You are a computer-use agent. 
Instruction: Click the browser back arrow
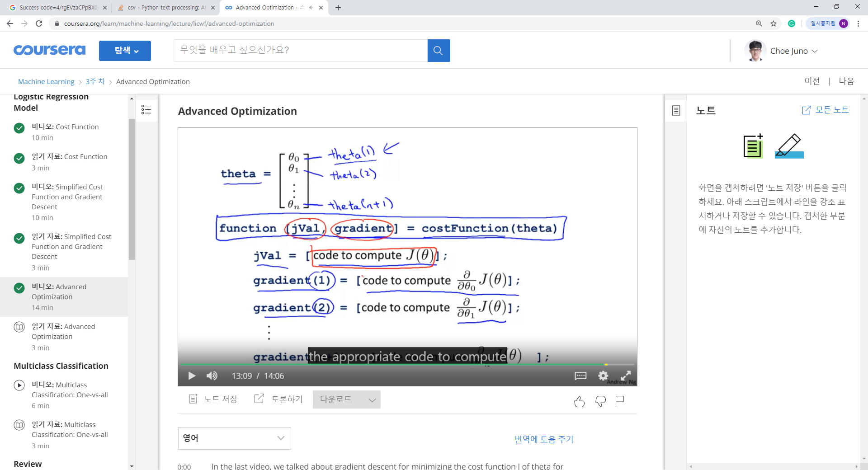(x=10, y=23)
